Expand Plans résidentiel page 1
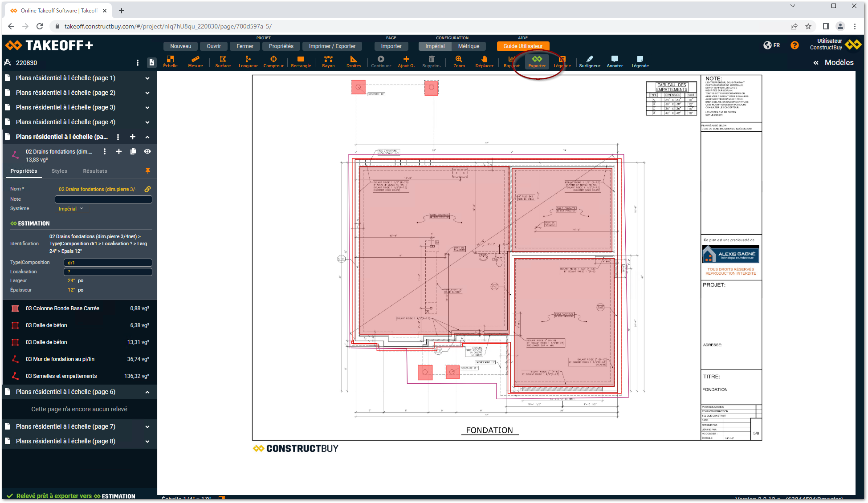Screen dimensions: 868x503 pyautogui.click(x=147, y=78)
